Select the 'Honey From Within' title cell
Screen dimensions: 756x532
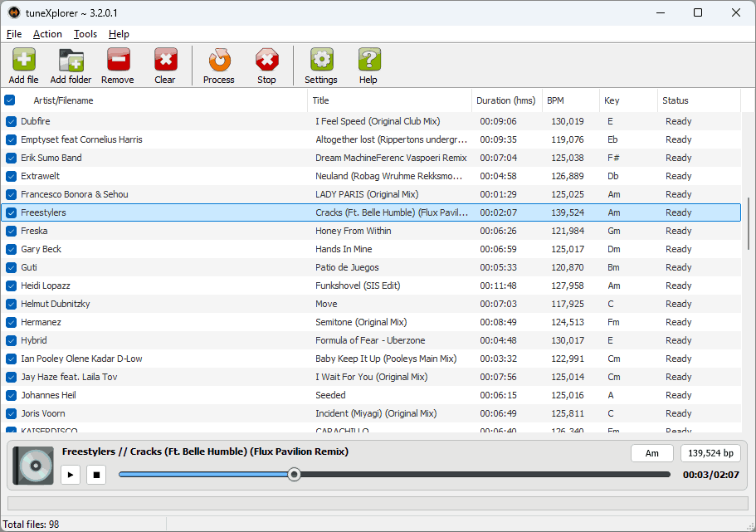tap(354, 231)
